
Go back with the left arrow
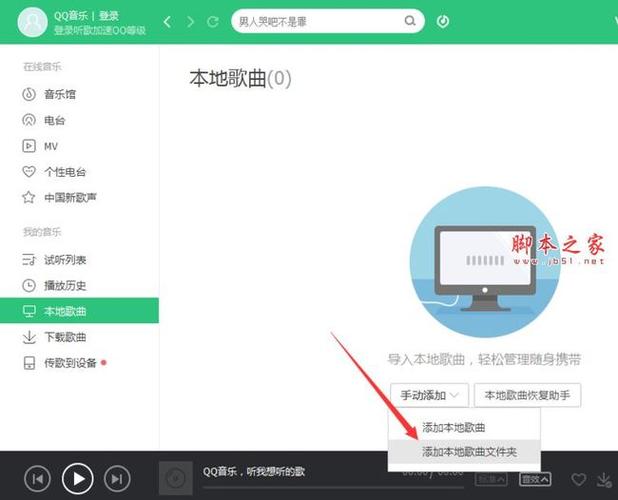pos(168,22)
